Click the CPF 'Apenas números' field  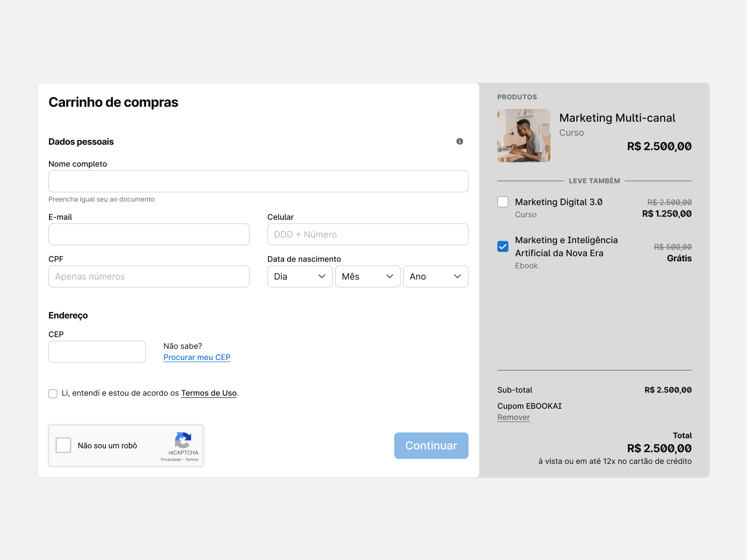(148, 276)
